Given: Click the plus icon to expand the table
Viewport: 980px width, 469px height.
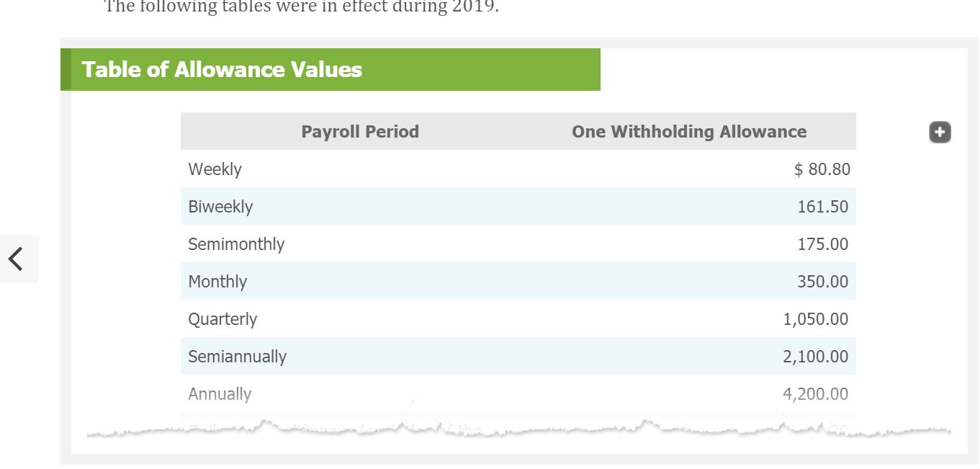Looking at the screenshot, I should coord(940,133).
